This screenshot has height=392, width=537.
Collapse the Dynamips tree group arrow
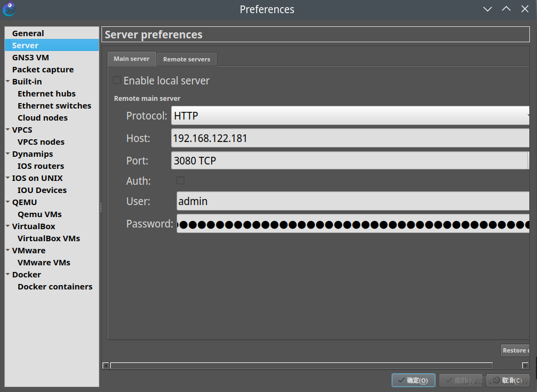8,154
